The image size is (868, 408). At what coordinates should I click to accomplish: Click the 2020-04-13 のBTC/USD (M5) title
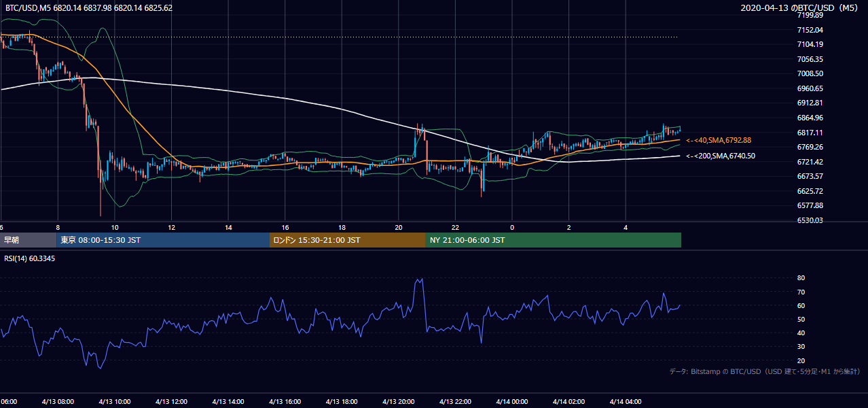[801, 8]
